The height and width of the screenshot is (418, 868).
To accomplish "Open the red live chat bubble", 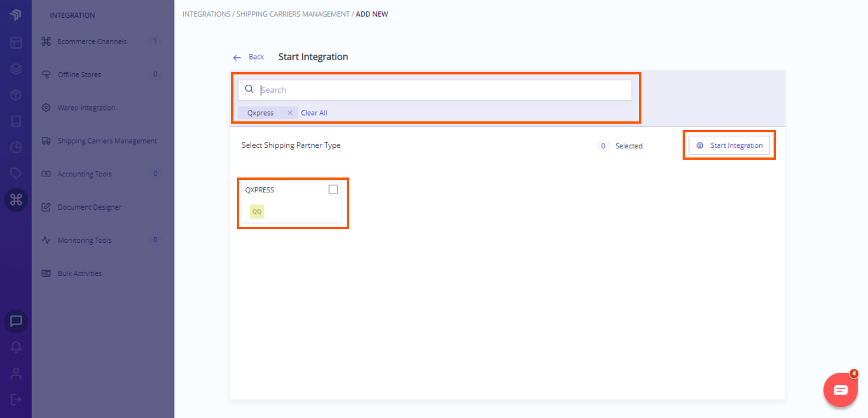I will pyautogui.click(x=841, y=390).
